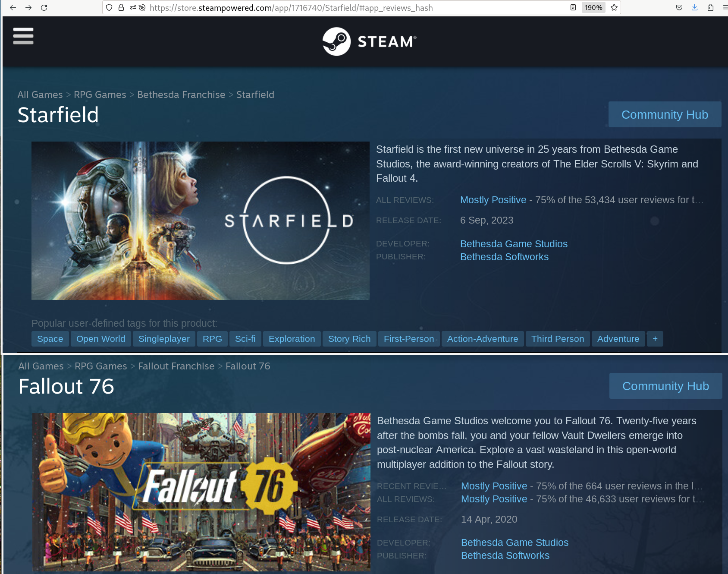Open the browser downloads panel
The image size is (728, 574).
tap(695, 7)
